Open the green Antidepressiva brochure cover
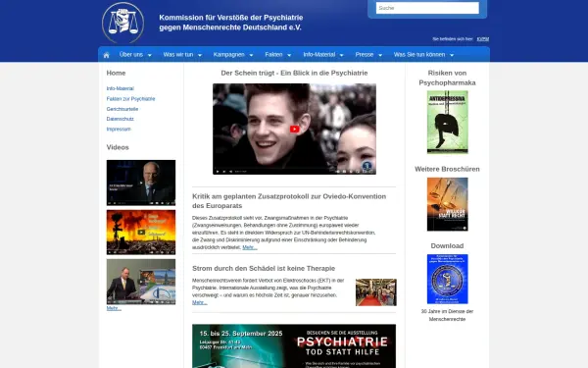Image resolution: width=588 pixels, height=368 pixels. [448, 122]
